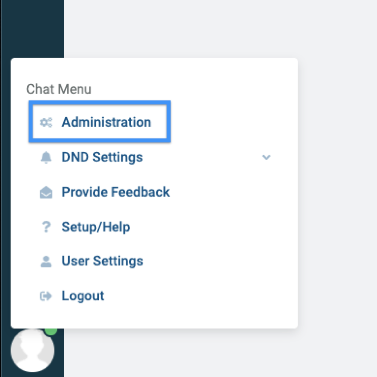Go to User Settings

click(x=102, y=261)
